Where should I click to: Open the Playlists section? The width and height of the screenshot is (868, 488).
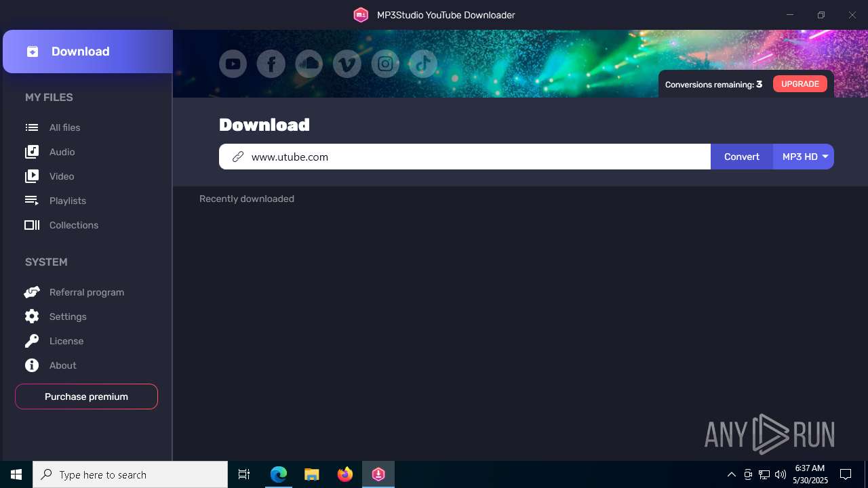[x=68, y=201]
